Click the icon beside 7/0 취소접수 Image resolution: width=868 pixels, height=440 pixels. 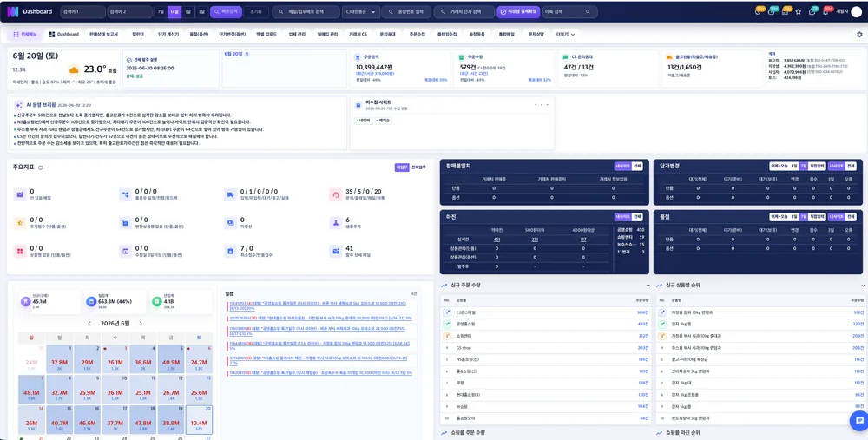click(230, 252)
